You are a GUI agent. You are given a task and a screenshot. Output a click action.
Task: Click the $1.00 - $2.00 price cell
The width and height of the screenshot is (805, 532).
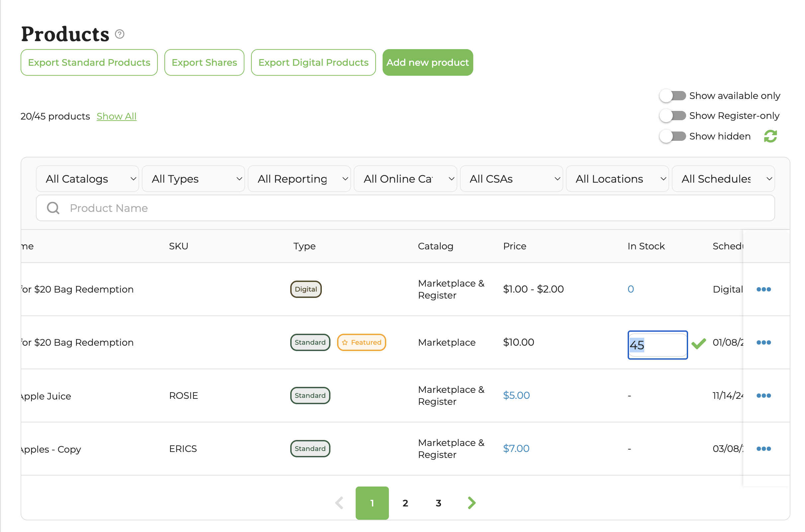tap(533, 289)
